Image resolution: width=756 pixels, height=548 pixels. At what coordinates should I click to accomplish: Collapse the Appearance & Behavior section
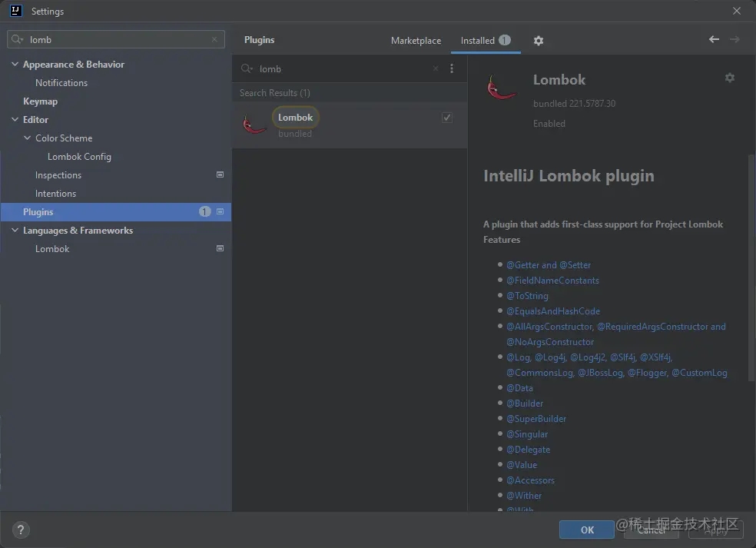coord(15,64)
